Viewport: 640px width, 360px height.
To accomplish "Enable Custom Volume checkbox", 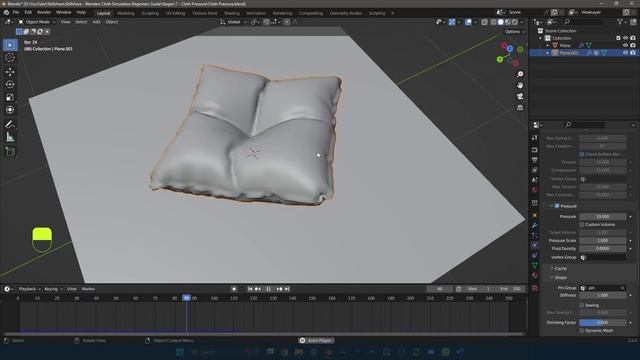I will [x=582, y=225].
